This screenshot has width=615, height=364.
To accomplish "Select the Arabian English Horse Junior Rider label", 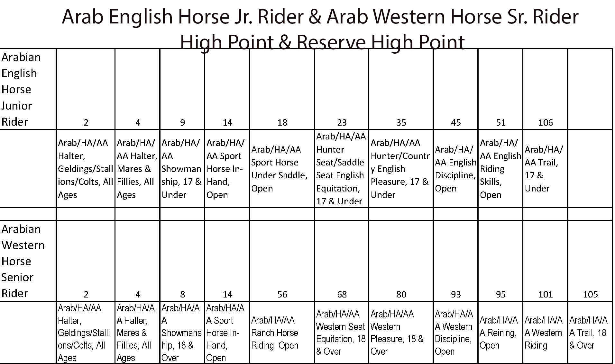I will click(21, 89).
